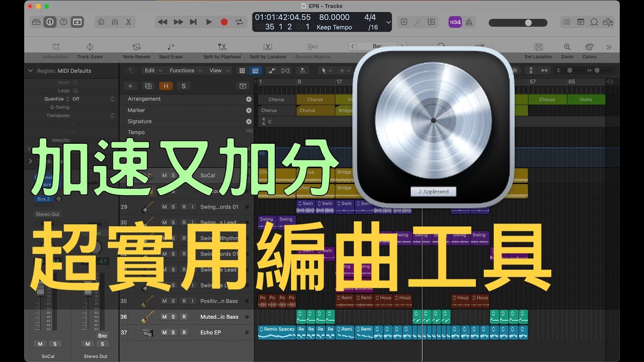Click the Catch Playhead button

(303, 71)
